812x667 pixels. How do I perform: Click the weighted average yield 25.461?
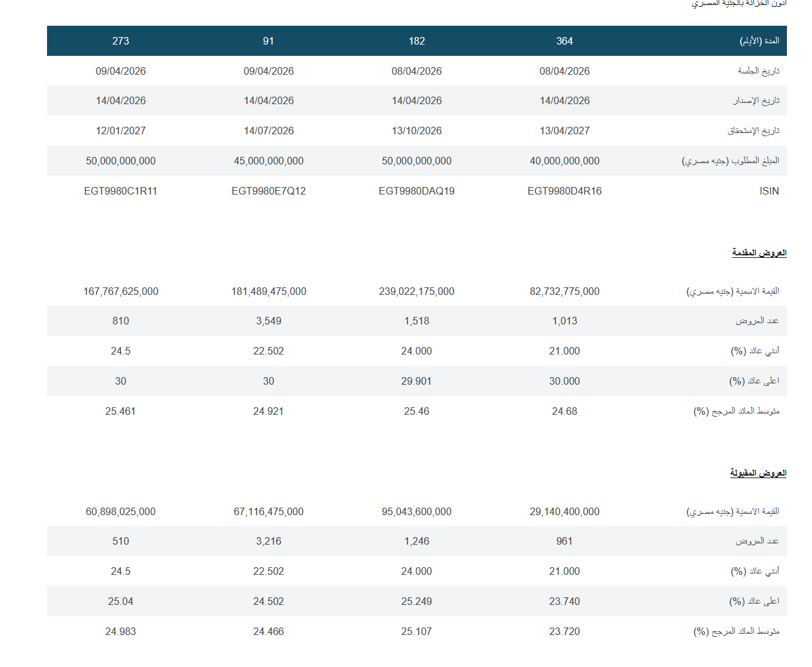coord(120,411)
